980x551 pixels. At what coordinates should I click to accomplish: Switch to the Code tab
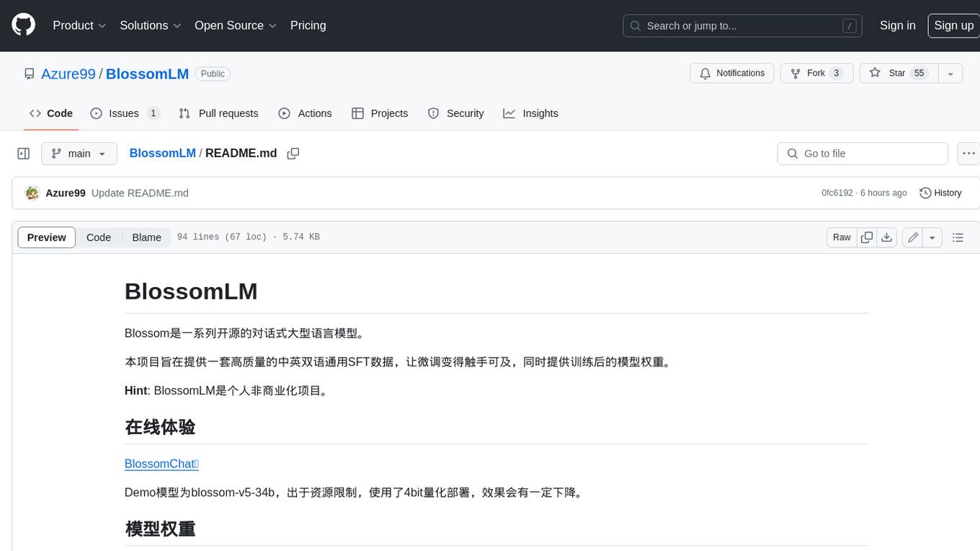pos(51,113)
